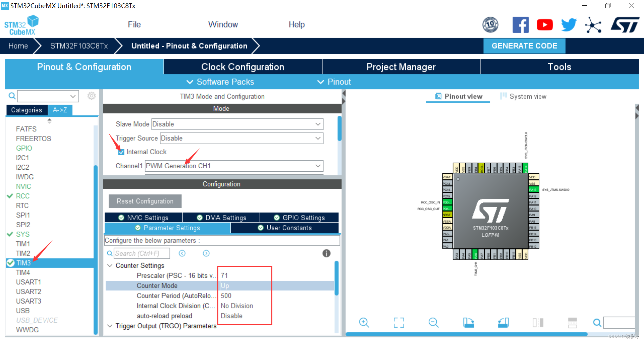The width and height of the screenshot is (644, 342).
Task: Switch to System view
Action: (523, 97)
